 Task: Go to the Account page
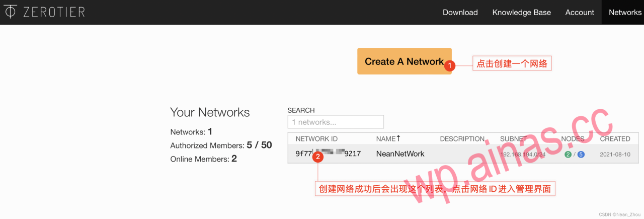580,12
